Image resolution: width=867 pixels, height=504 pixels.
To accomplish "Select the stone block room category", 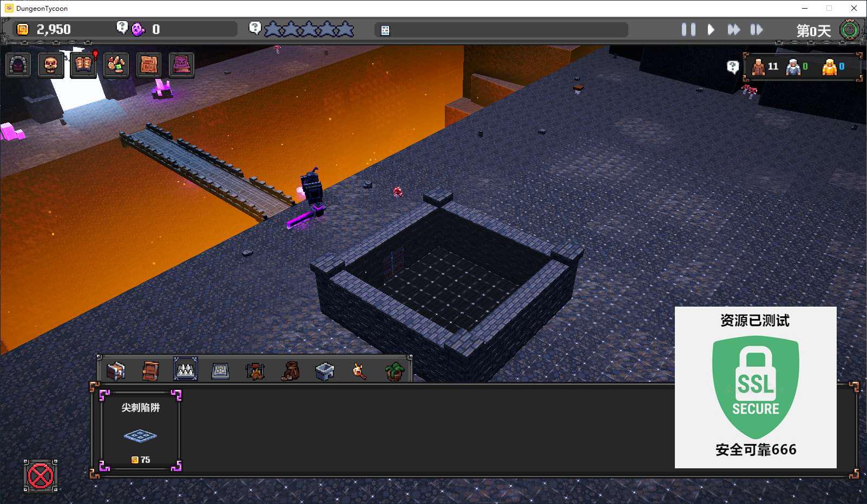I will pyautogui.click(x=325, y=371).
